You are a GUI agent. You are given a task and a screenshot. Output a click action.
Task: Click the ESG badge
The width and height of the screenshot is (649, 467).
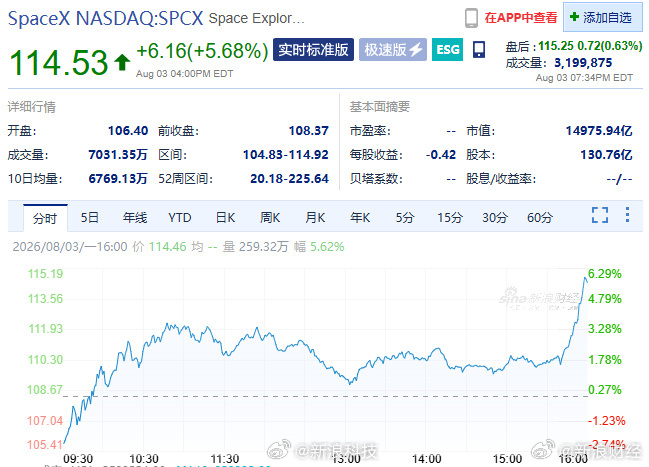pos(447,50)
